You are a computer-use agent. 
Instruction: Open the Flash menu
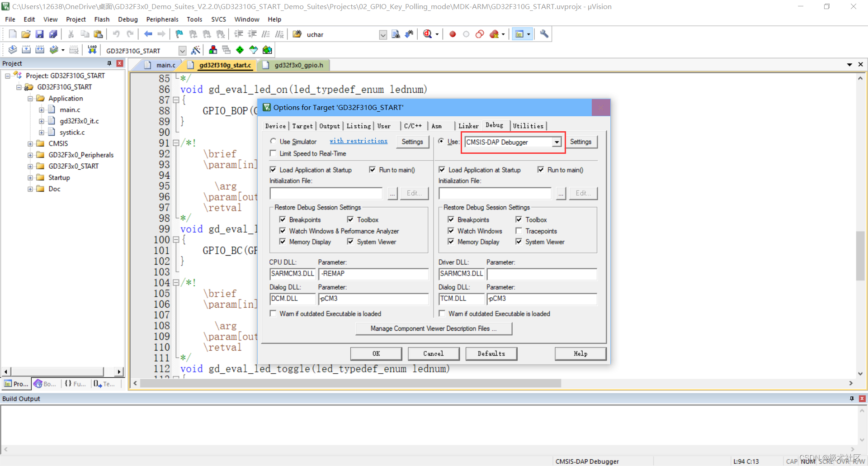(102, 19)
